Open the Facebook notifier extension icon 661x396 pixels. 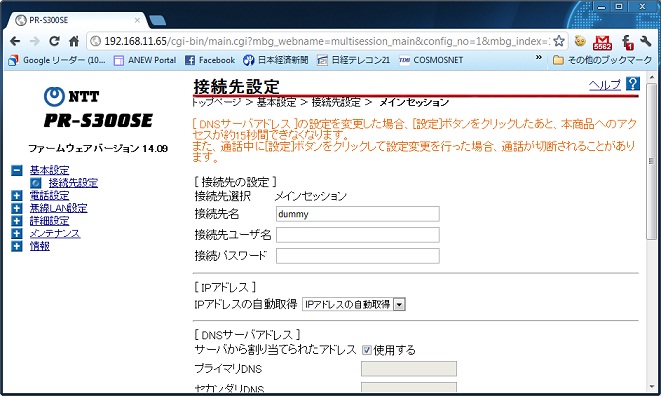(627, 42)
